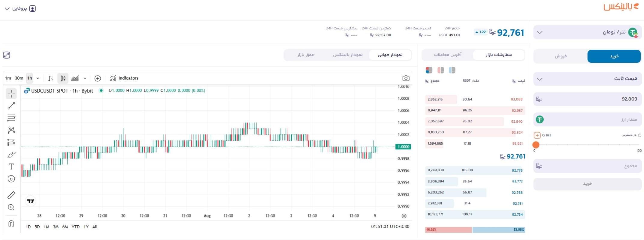Refresh the available balance icon
The height and width of the screenshot is (240, 644).
[x=639, y=135]
